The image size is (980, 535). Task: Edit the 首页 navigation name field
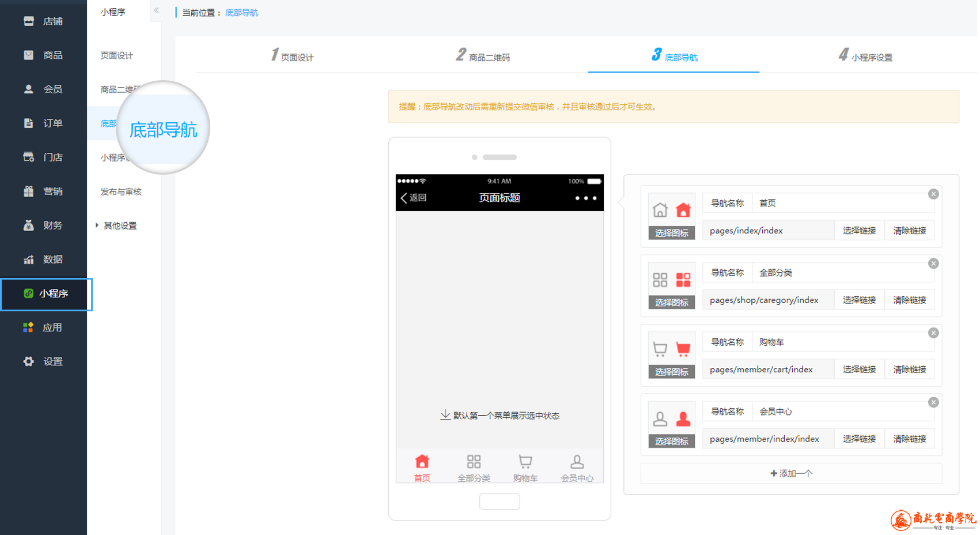842,203
